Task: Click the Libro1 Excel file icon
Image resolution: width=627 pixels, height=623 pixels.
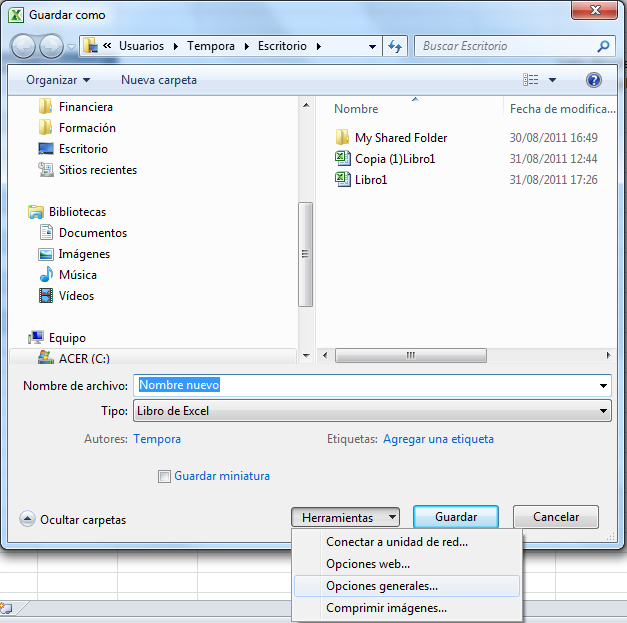Action: click(x=343, y=179)
